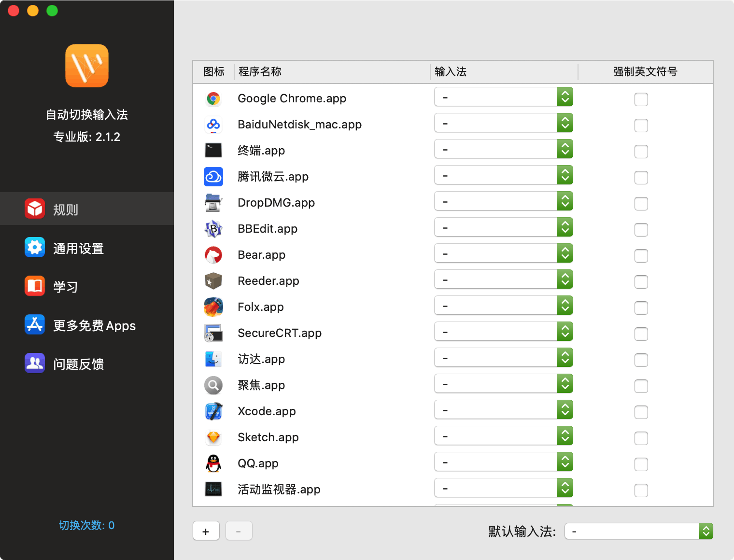Click the Folx rocket icon

coord(213,307)
